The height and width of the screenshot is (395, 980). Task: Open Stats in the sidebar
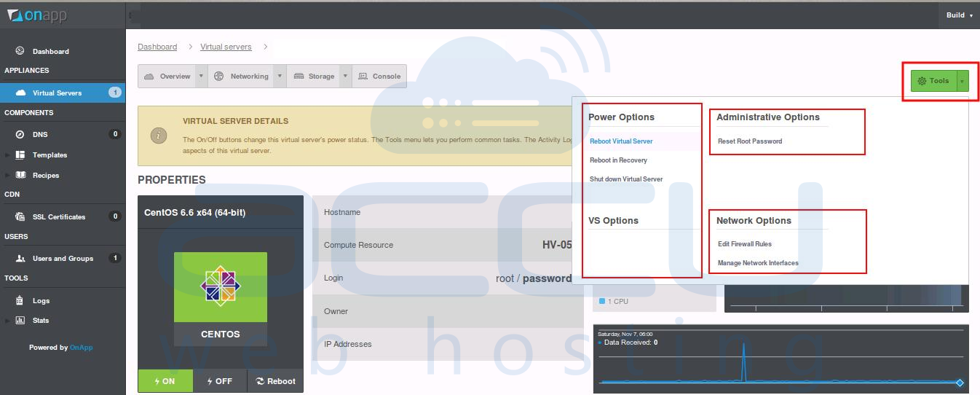(x=41, y=321)
